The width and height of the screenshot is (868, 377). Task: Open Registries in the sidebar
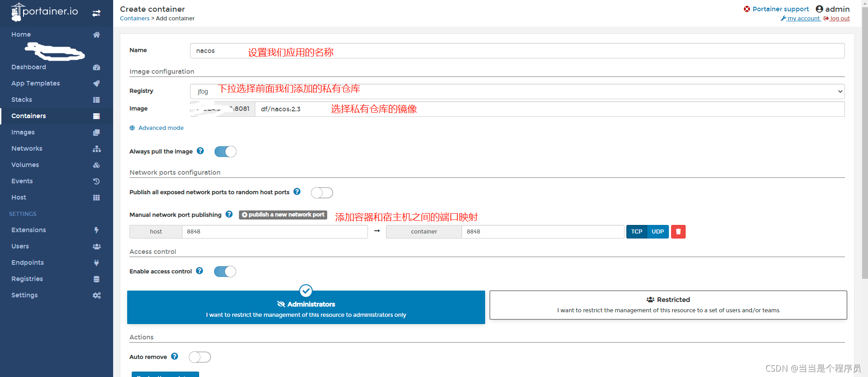click(x=27, y=279)
